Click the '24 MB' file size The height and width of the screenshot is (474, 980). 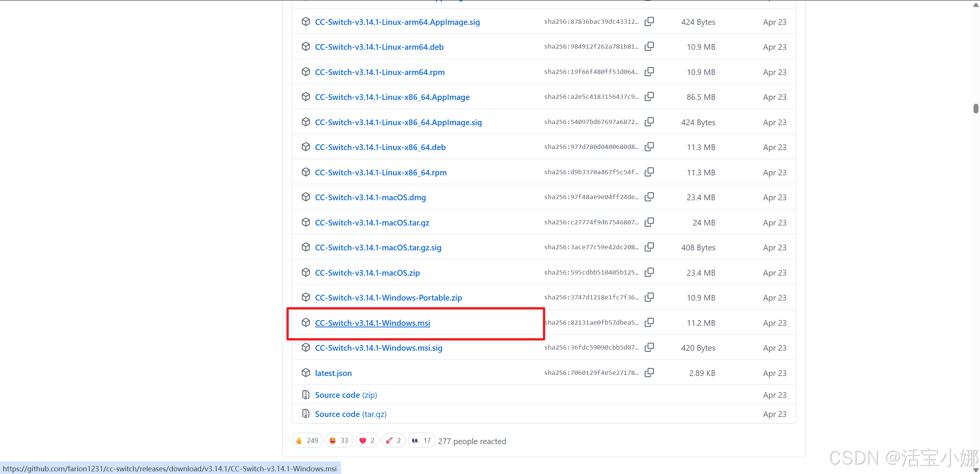click(x=704, y=223)
